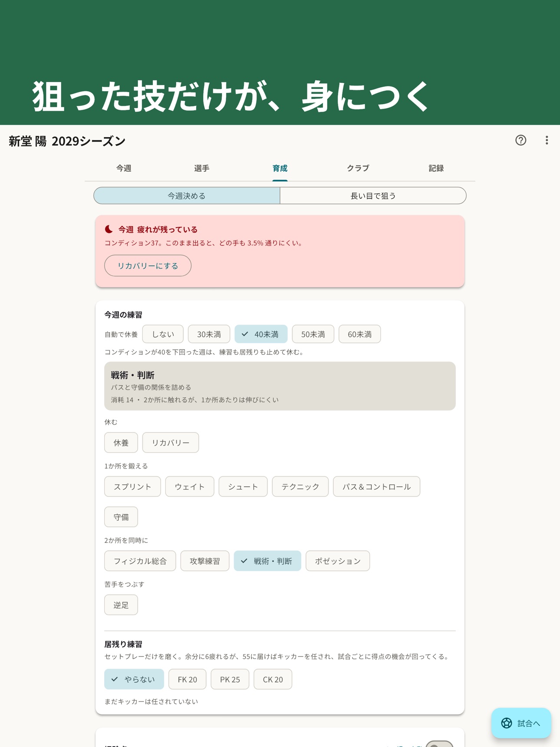Viewport: 560px width, 747px height.
Task: Tap the soccer ball icon on 試合へ
Action: coord(506,723)
